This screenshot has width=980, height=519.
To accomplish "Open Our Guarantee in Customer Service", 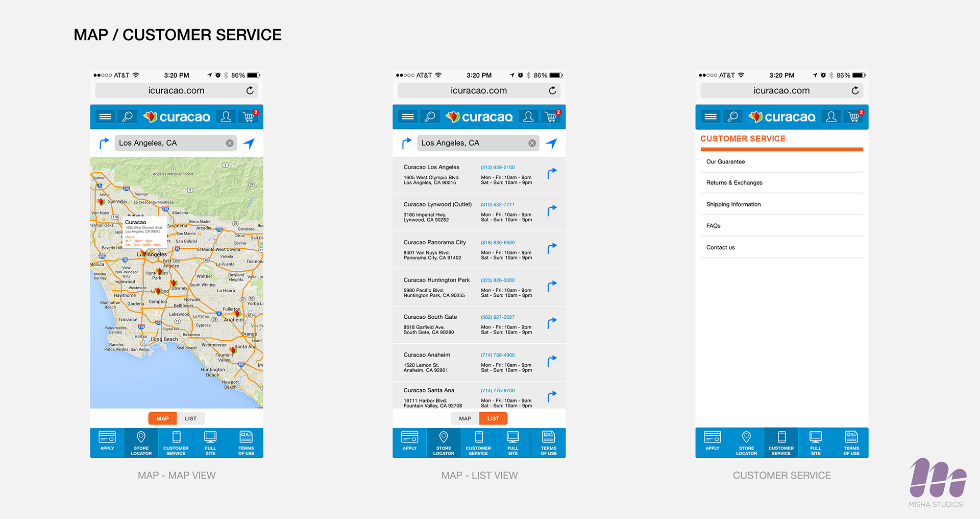I will pyautogui.click(x=782, y=161).
